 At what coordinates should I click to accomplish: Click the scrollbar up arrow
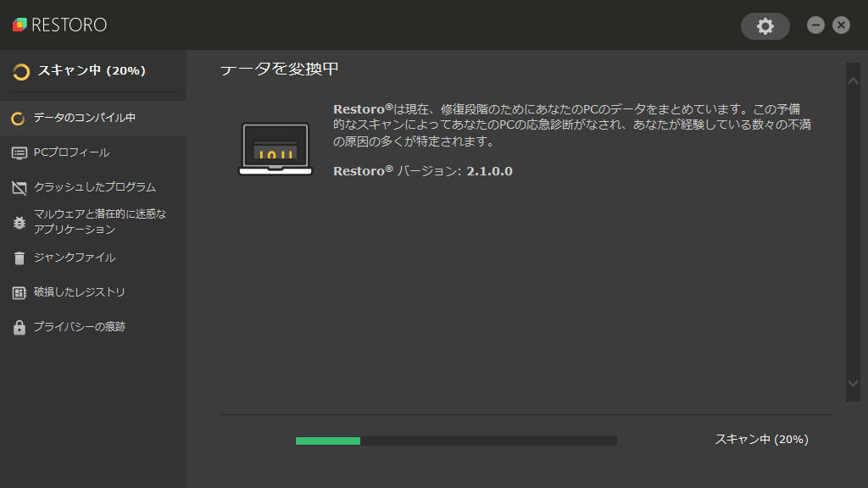853,81
